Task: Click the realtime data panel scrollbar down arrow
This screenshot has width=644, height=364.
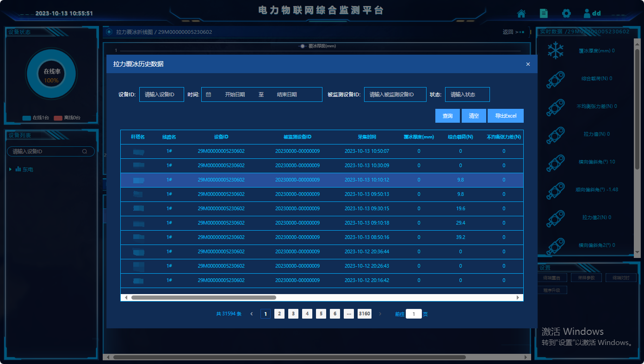Action: 637,252
